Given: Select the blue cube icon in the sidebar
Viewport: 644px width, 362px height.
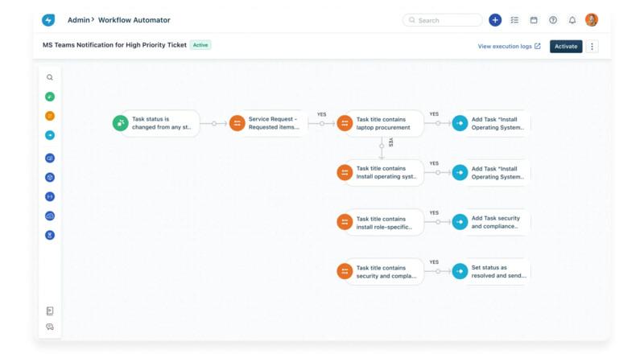Looking at the screenshot, I should (50, 177).
